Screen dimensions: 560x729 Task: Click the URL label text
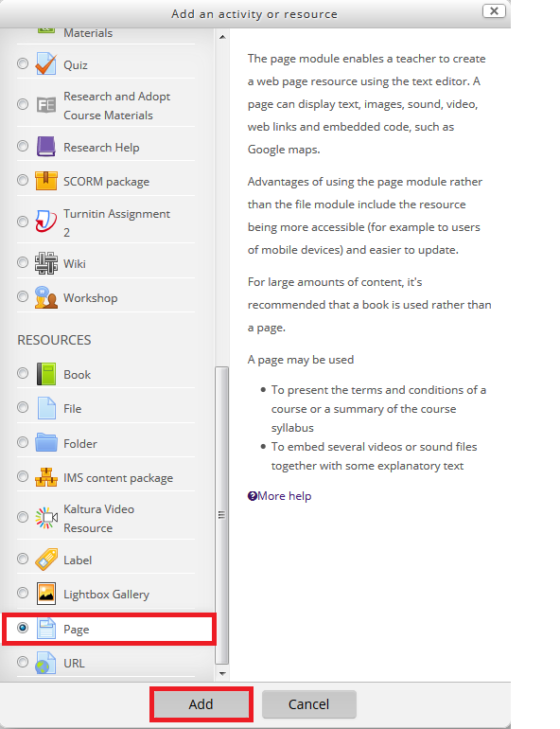[75, 664]
